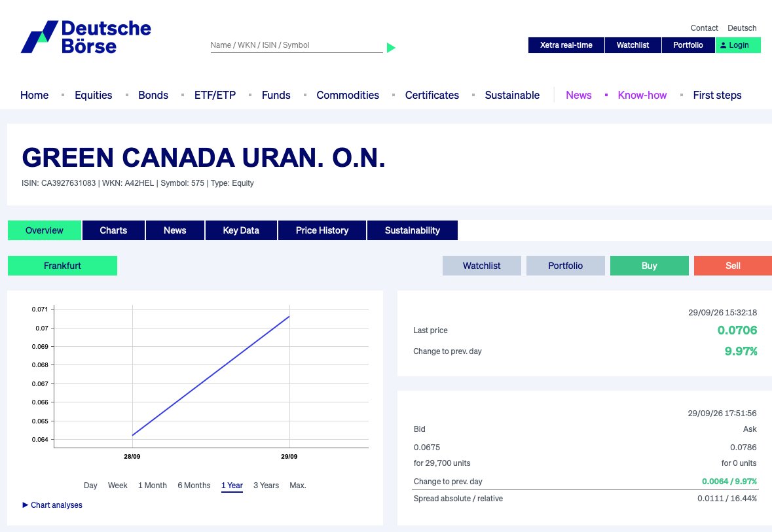772x532 pixels.
Task: Open the Equities menu
Action: pyautogui.click(x=94, y=95)
